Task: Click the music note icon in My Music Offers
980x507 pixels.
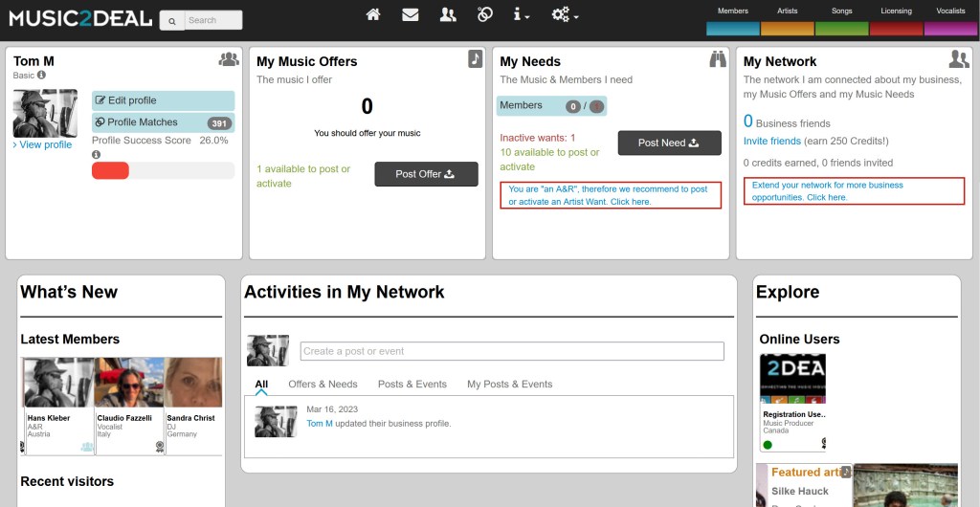Action: 475,59
